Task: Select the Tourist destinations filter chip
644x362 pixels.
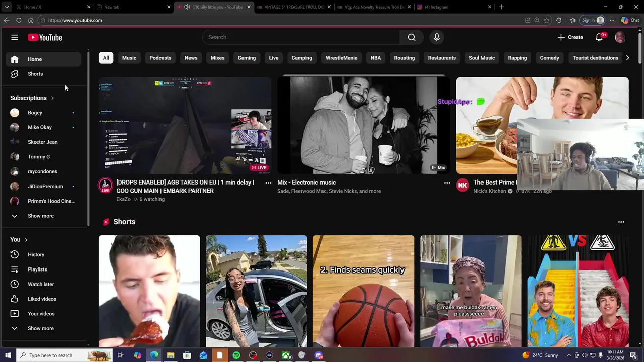Action: coord(595,58)
